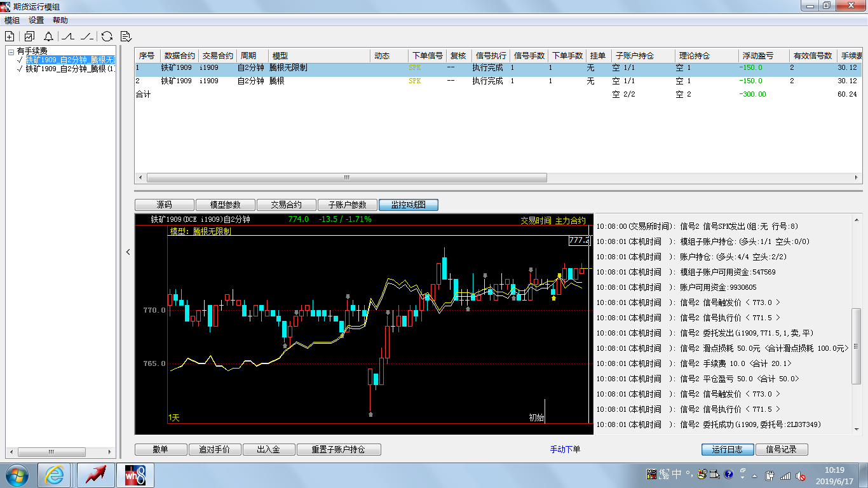
Task: Click the step-up-and-down line toolbar icon
Action: click(68, 36)
